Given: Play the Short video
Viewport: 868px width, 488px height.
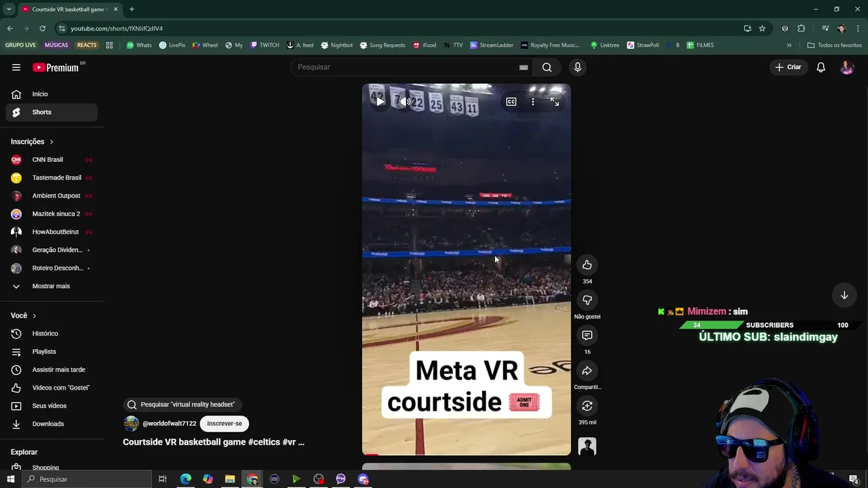Looking at the screenshot, I should (x=380, y=102).
